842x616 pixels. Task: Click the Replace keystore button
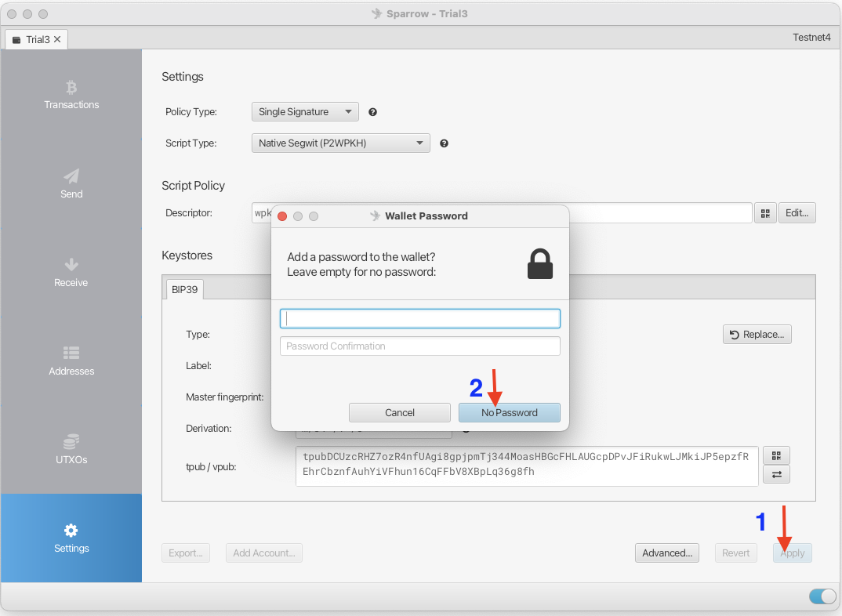click(x=757, y=335)
